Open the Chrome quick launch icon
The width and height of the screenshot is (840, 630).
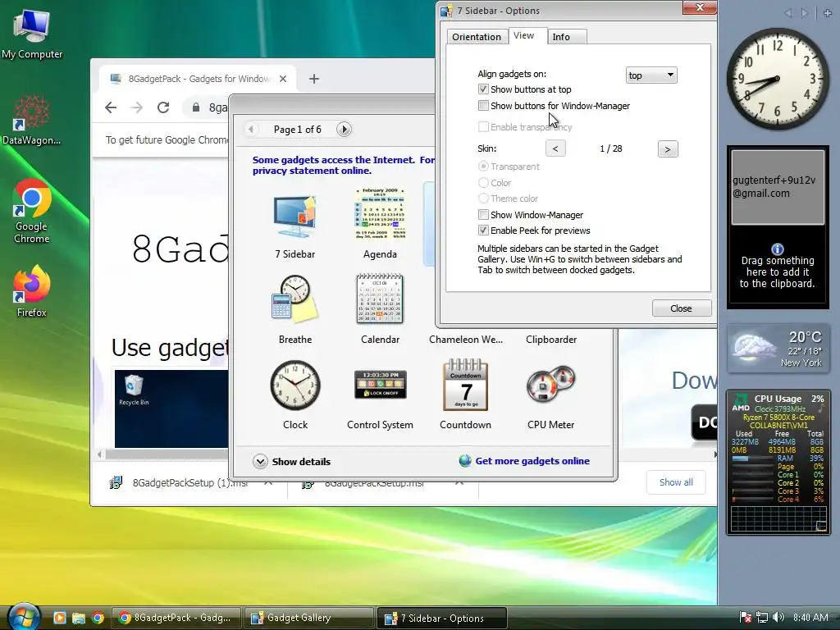click(98, 618)
